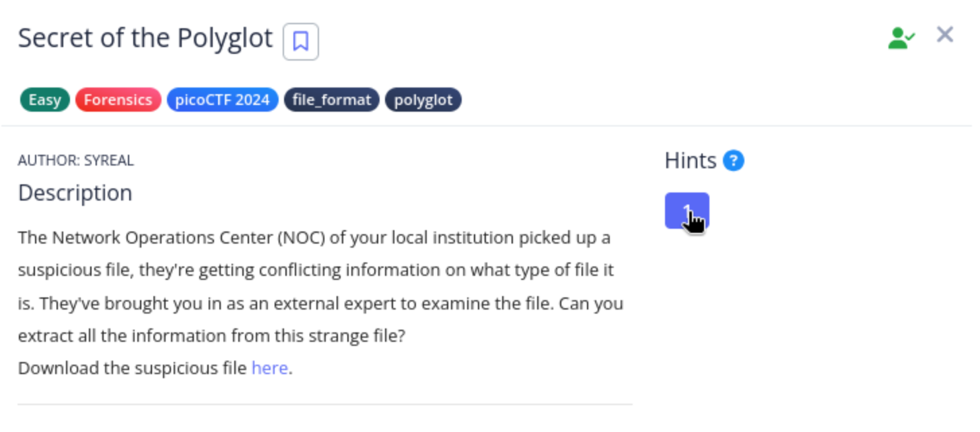Click the 'Download the suspicious file' text
Viewport: 980px width, 432px height.
point(133,368)
